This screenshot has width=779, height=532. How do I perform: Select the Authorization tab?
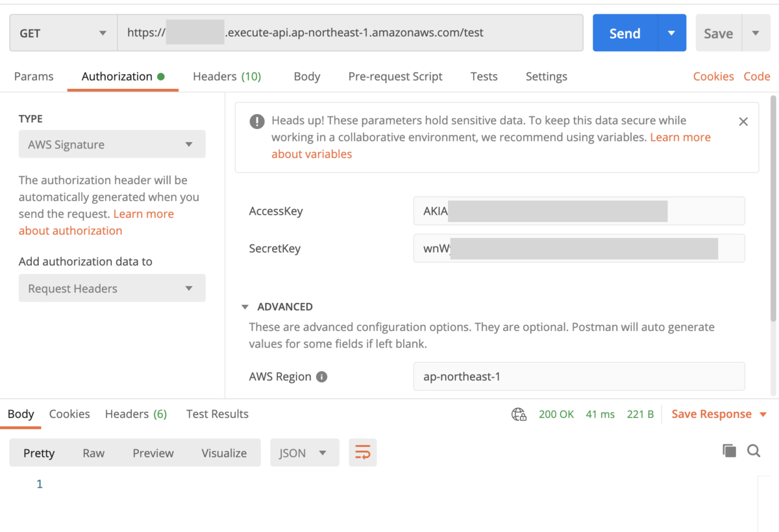pyautogui.click(x=123, y=77)
